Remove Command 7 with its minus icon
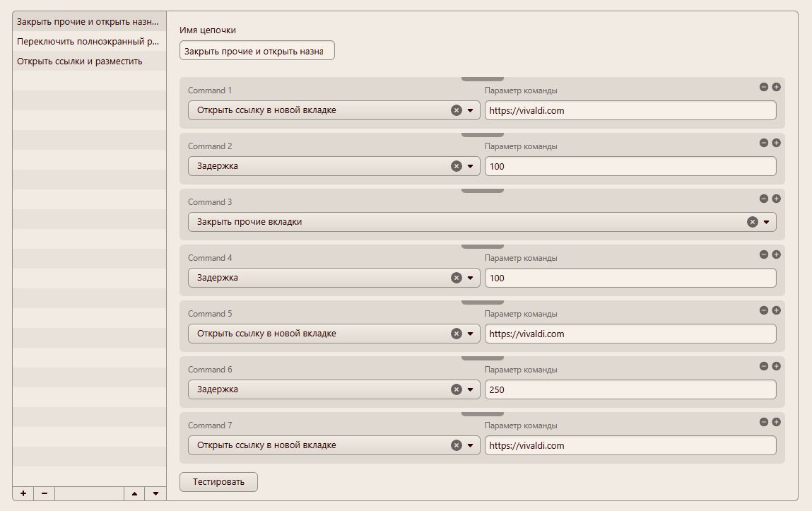This screenshot has width=812, height=511. (763, 422)
